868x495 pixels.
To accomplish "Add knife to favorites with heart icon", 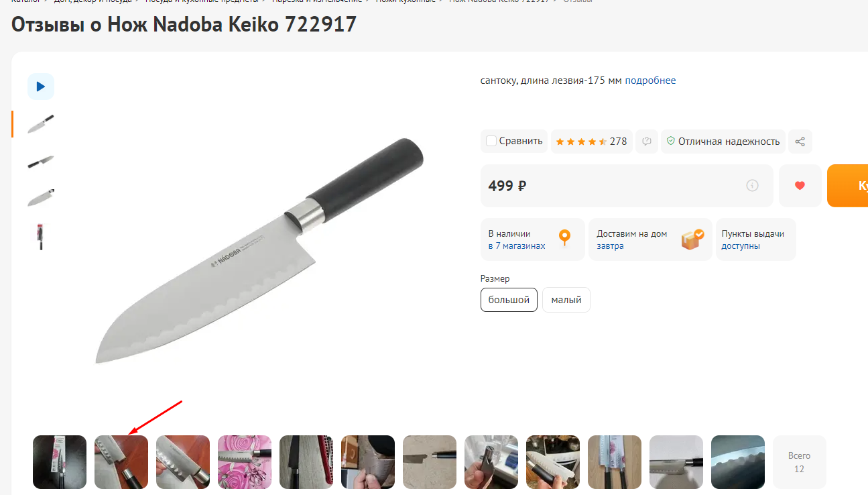I will [x=800, y=186].
